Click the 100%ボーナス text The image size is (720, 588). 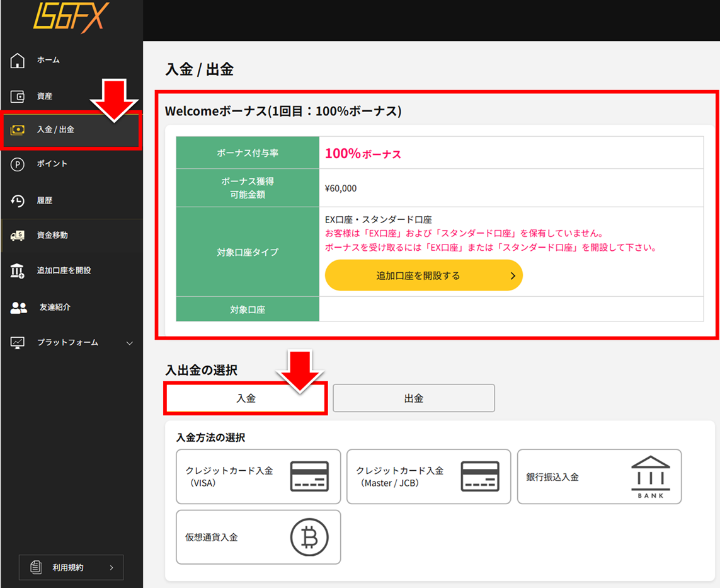(363, 153)
